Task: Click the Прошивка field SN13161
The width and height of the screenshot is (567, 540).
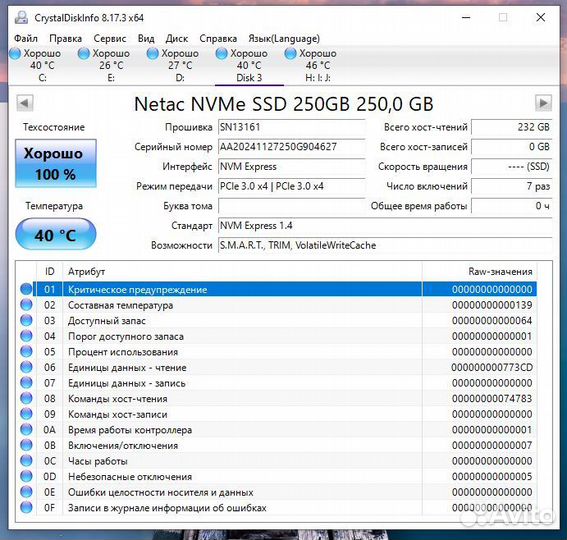Action: 291,127
